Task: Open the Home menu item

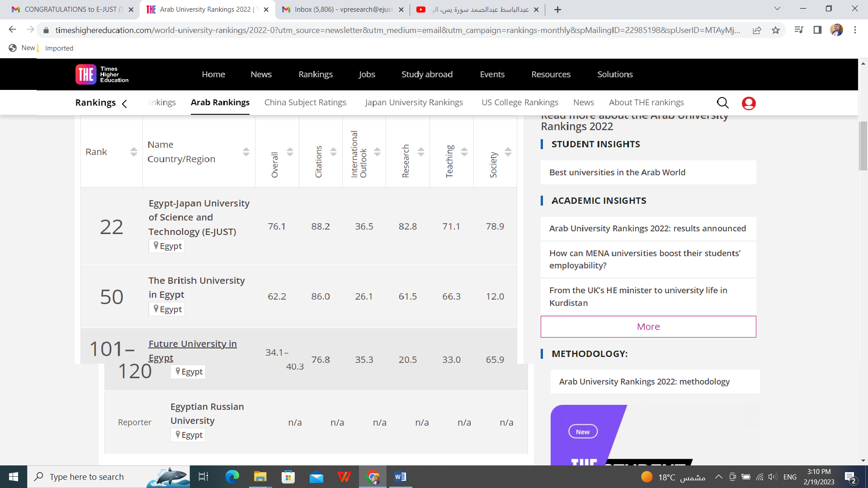Action: click(213, 75)
